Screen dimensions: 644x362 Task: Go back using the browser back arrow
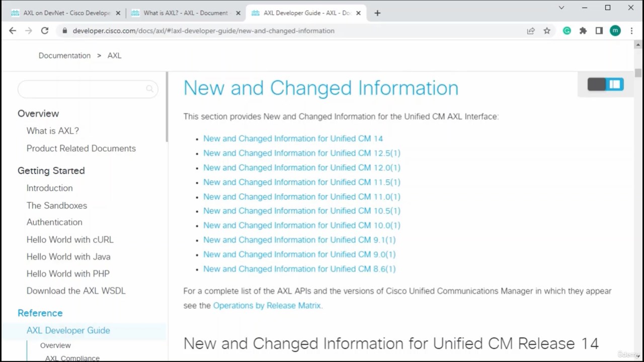[x=13, y=31]
